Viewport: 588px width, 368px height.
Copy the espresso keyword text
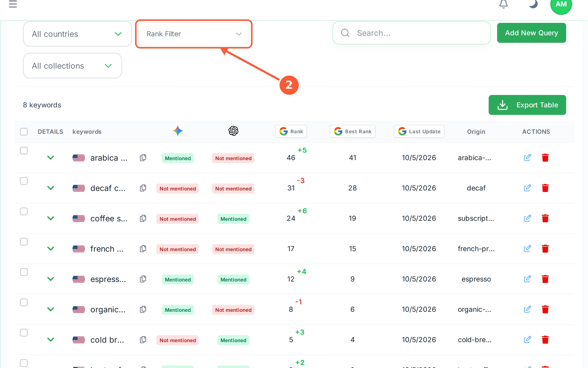point(143,279)
